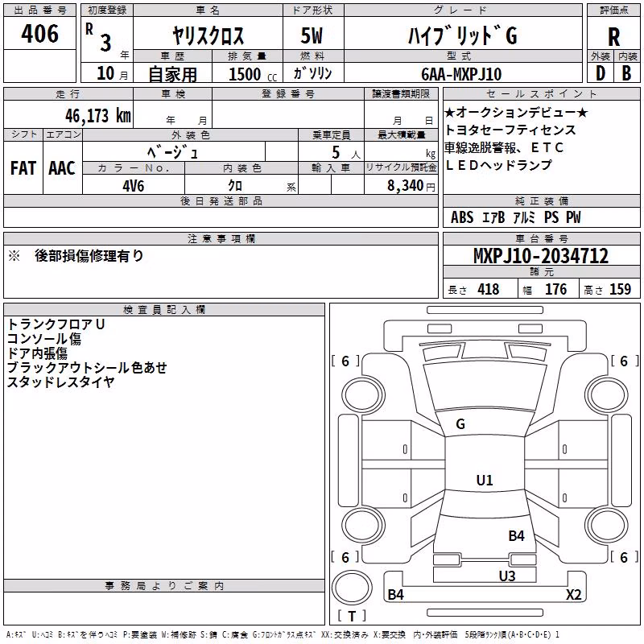The height and width of the screenshot is (644, 644).
Task: Select the length value 418
Action: click(489, 289)
